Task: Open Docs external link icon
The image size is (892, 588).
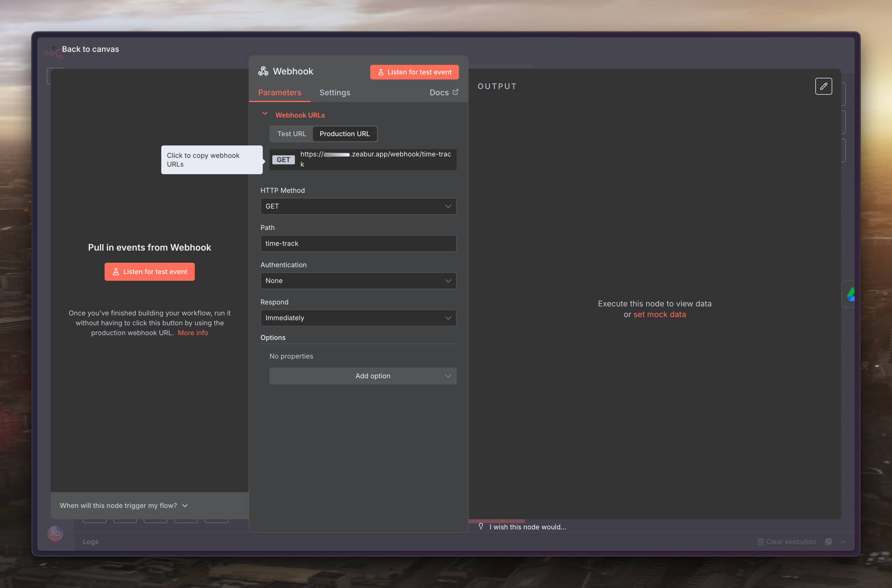Action: tap(456, 92)
